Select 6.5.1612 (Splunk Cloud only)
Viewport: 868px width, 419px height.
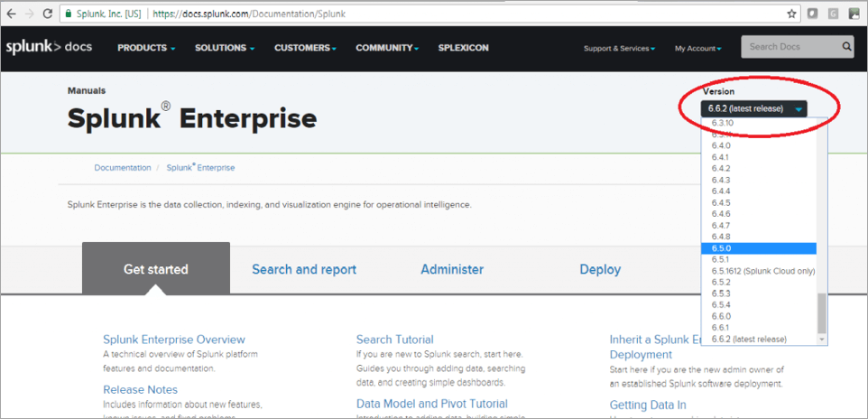click(x=759, y=271)
